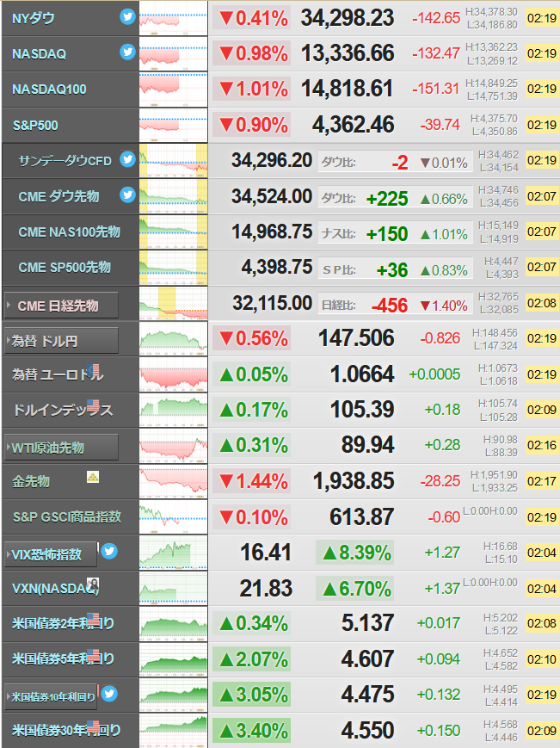This screenshot has width=560, height=748.
Task: Expand the 為替 ドル円 button
Action: click(x=61, y=341)
